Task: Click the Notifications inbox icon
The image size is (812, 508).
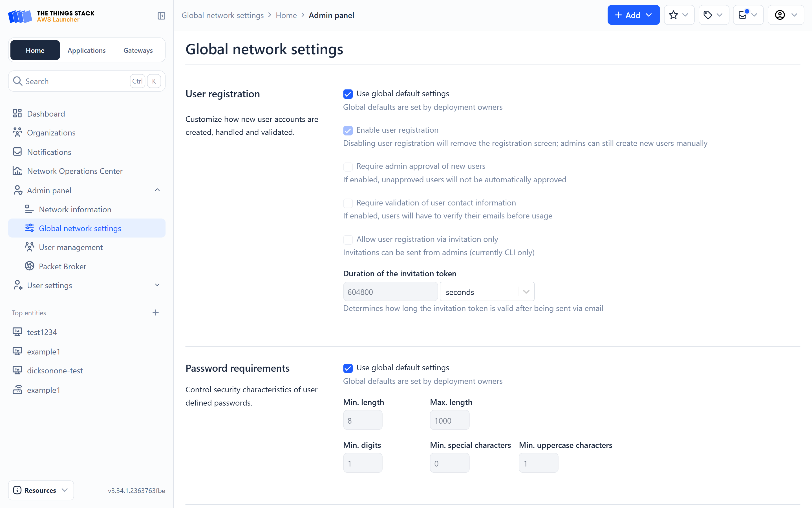Action: (17, 152)
